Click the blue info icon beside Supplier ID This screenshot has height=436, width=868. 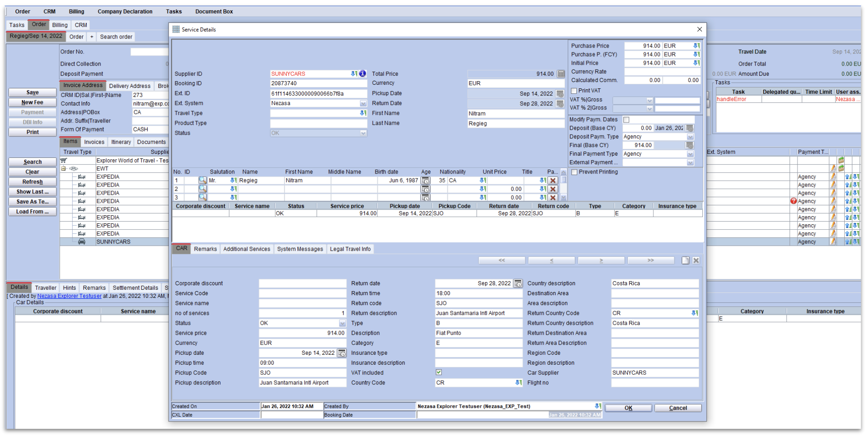363,74
